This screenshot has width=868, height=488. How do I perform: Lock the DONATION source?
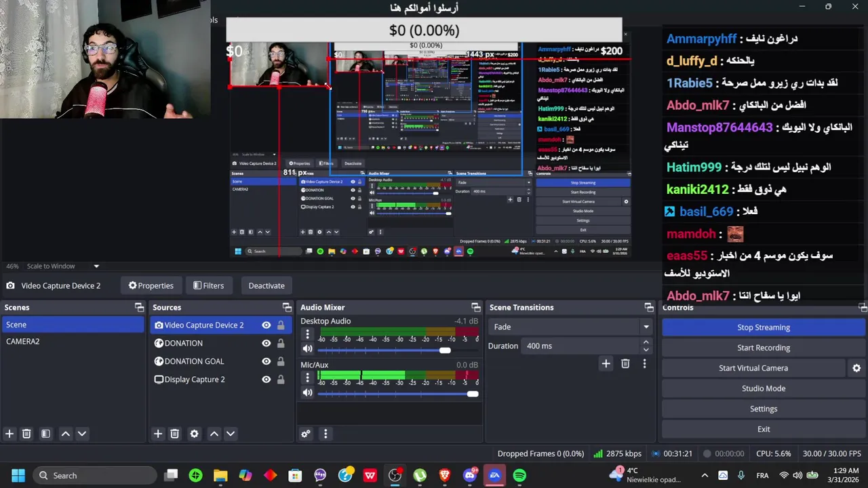coord(281,344)
